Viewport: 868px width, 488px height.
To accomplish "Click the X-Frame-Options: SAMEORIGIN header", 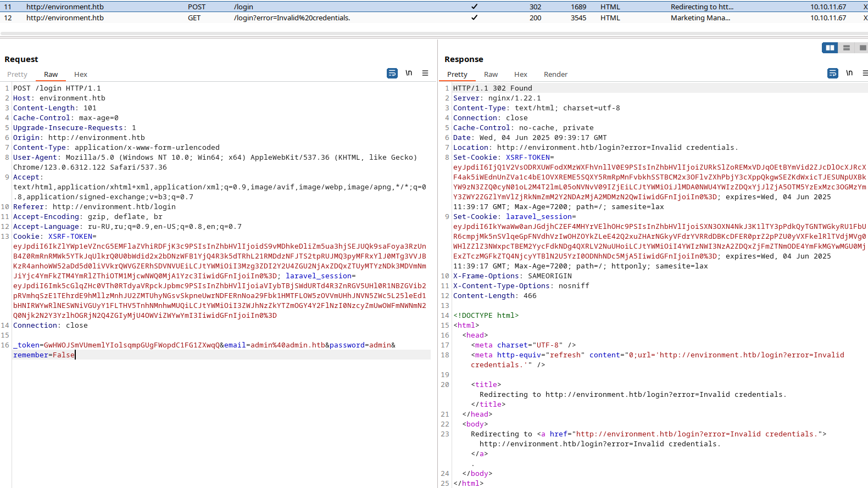I will pos(513,276).
